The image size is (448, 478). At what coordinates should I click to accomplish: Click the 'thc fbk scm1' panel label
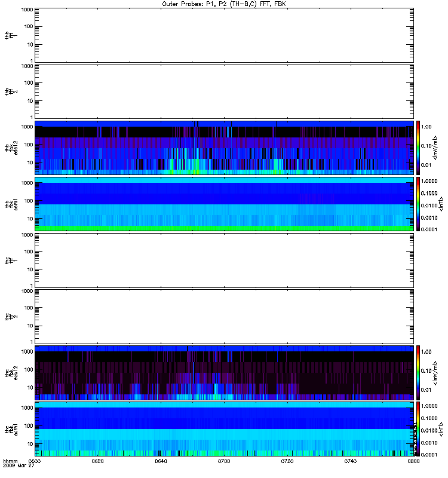(x=11, y=429)
